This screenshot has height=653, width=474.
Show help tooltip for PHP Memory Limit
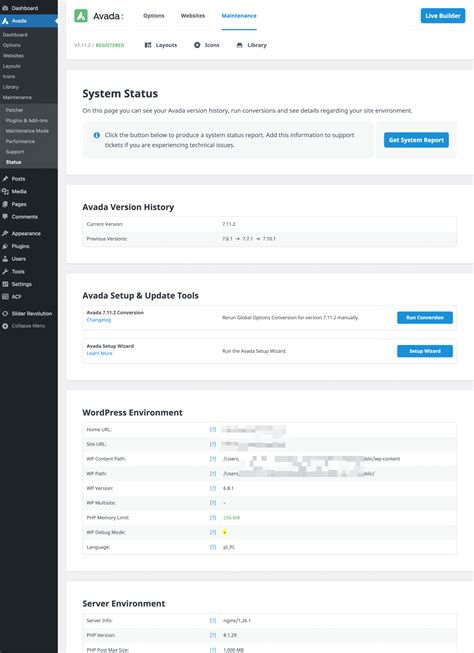coord(213,518)
